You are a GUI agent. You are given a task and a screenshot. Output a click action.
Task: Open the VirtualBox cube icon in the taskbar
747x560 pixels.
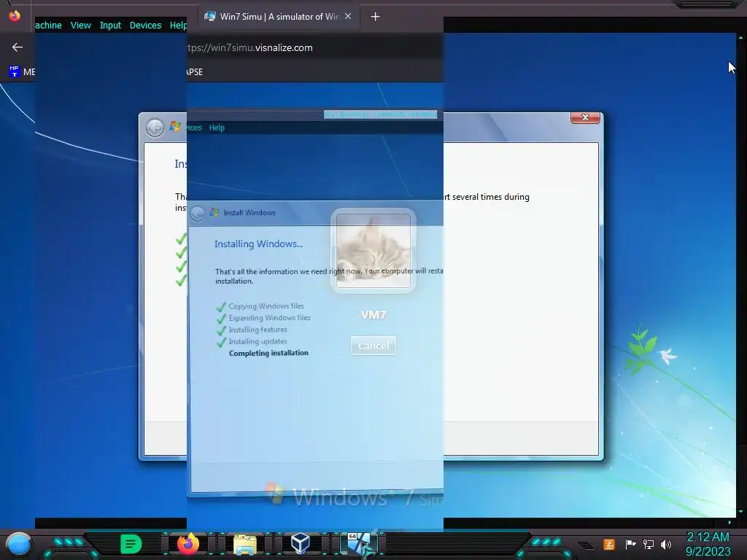click(x=301, y=543)
